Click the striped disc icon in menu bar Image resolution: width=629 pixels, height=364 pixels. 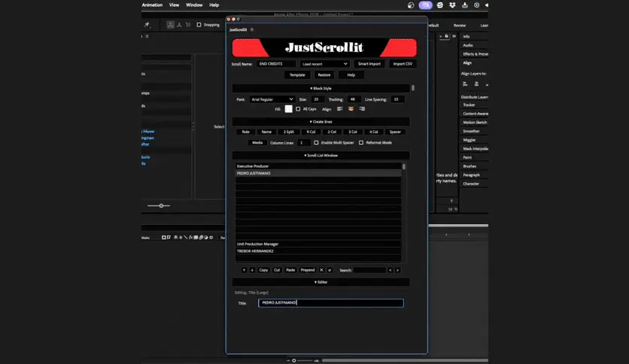pos(440,5)
